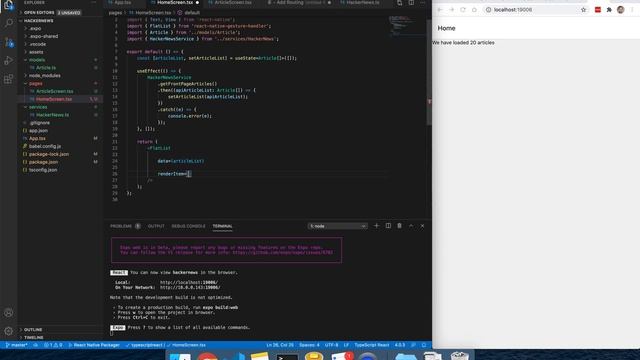The width and height of the screenshot is (640, 360).
Task: Open Chrome profile avatar
Action: tap(620, 10)
